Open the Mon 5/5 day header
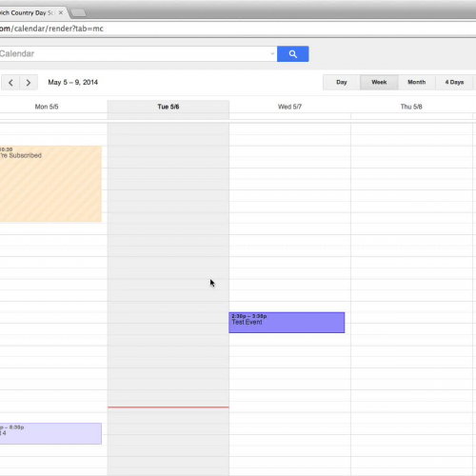This screenshot has width=476, height=476. pyautogui.click(x=47, y=107)
